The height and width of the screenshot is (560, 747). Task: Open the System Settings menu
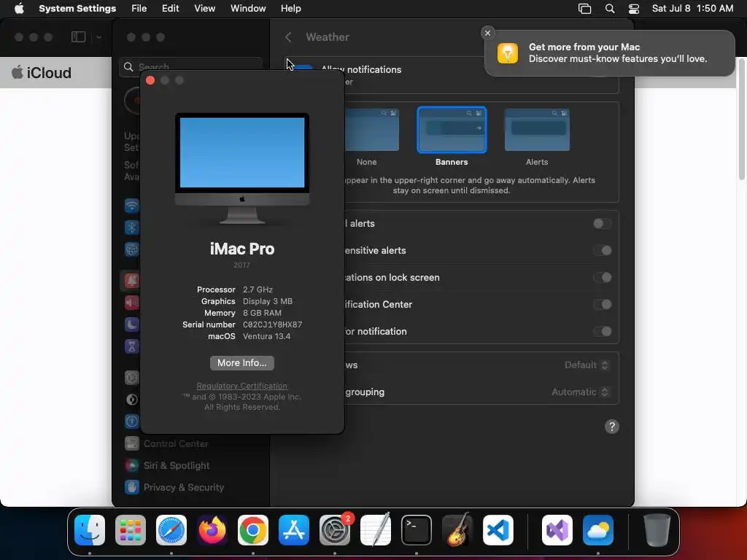(x=77, y=9)
